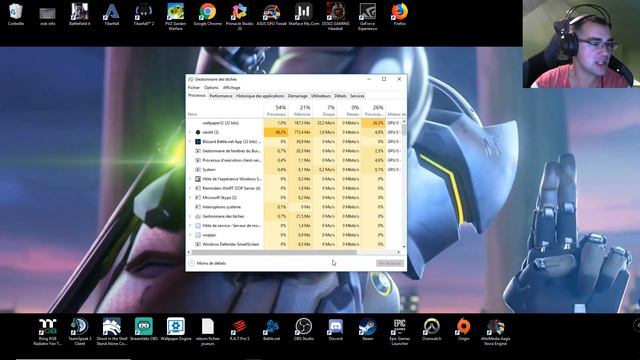640x360 pixels.
Task: Switch to the Détails tab
Action: 340,96
